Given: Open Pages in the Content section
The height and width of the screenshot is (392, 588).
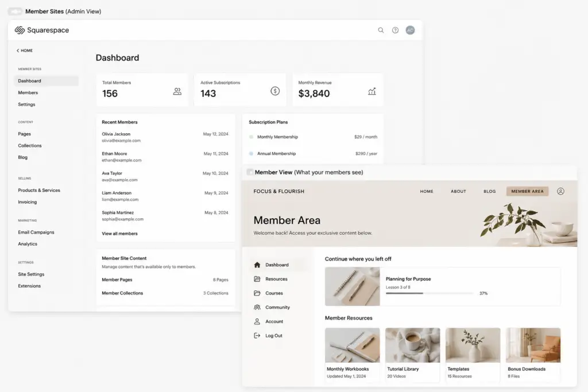Looking at the screenshot, I should coord(24,134).
